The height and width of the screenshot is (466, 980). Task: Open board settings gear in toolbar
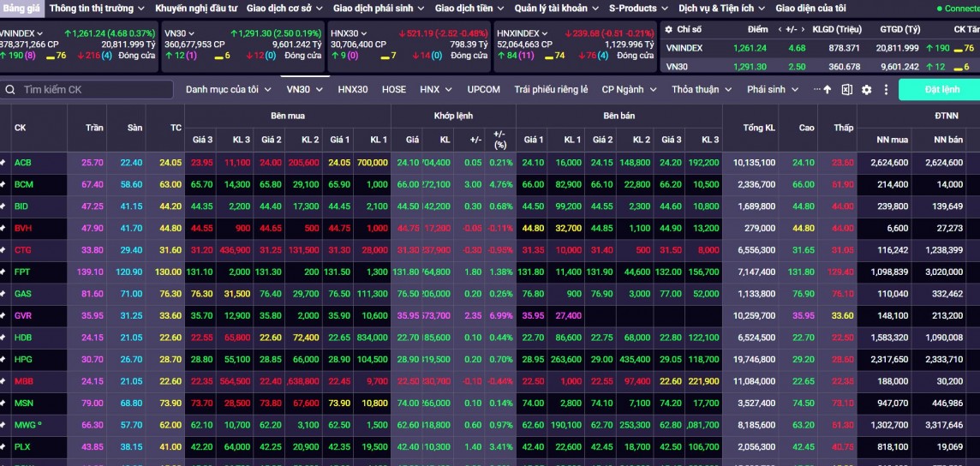click(x=866, y=90)
